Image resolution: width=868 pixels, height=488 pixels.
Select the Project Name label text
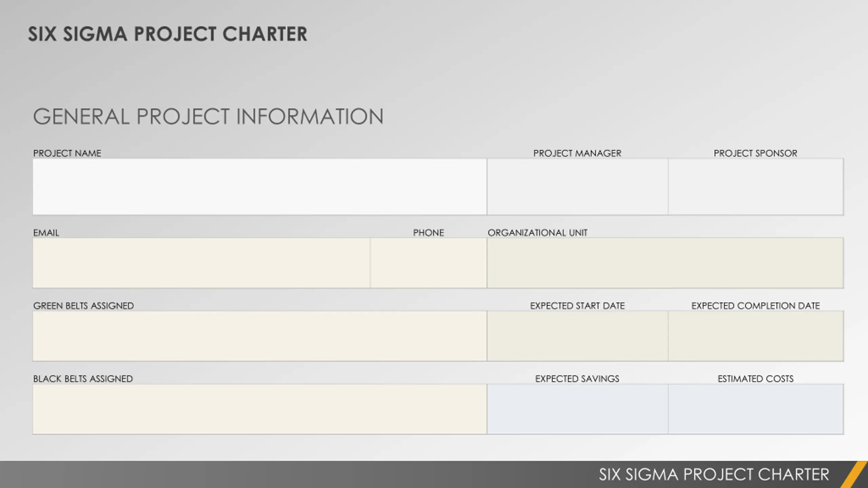(x=67, y=153)
